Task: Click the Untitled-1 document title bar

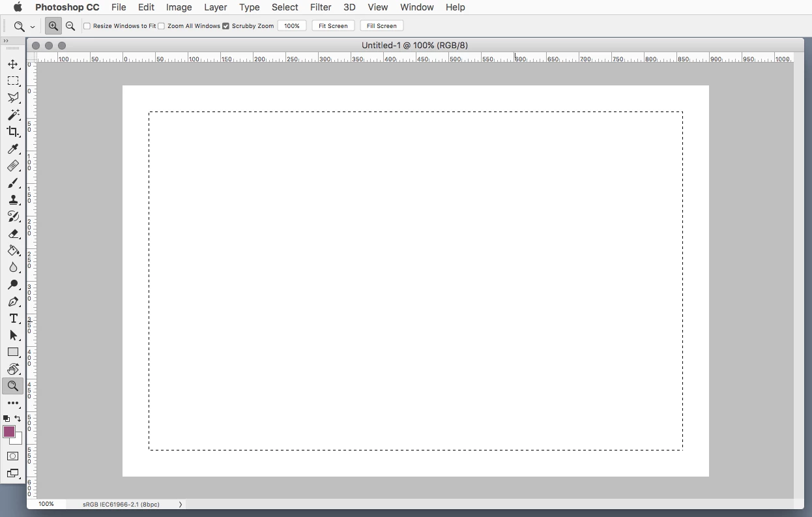Action: (x=415, y=45)
